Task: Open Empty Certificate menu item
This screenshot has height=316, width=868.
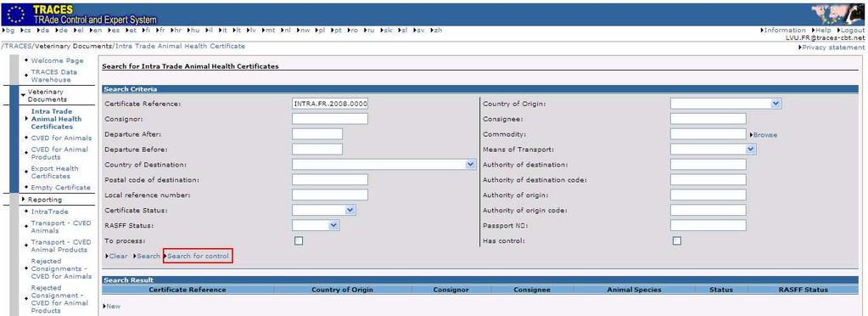Action: pyautogui.click(x=60, y=188)
